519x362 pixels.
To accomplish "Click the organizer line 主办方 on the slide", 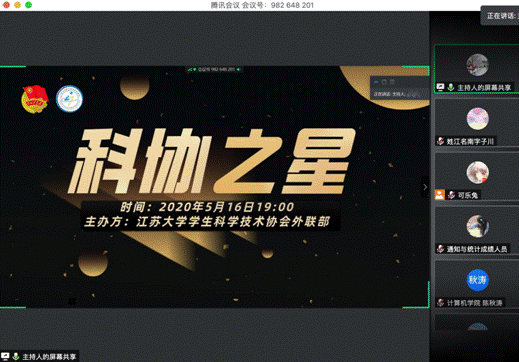I will tap(207, 222).
